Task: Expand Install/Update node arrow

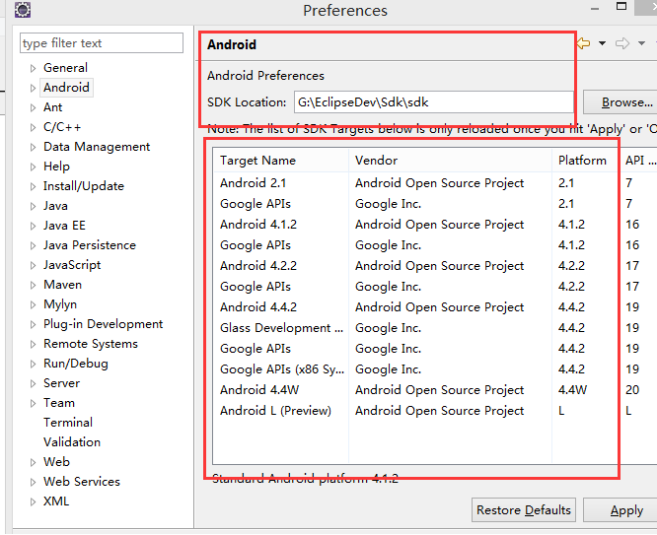Action: coord(33,186)
